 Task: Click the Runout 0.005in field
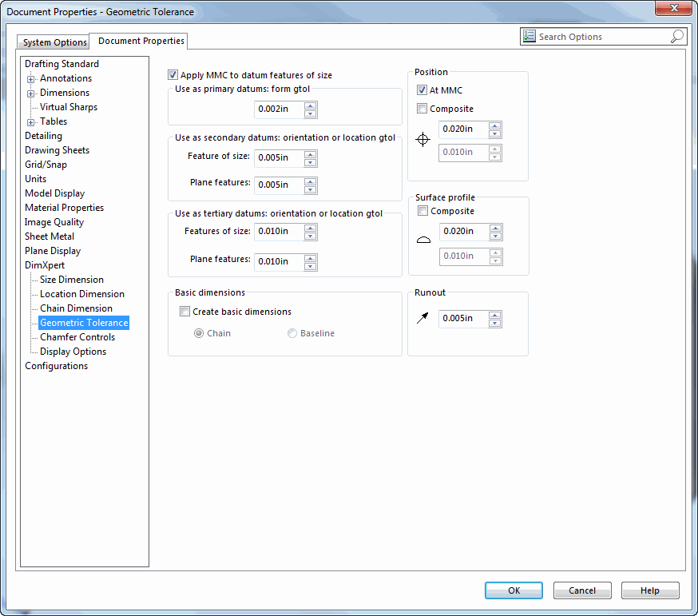tap(464, 319)
